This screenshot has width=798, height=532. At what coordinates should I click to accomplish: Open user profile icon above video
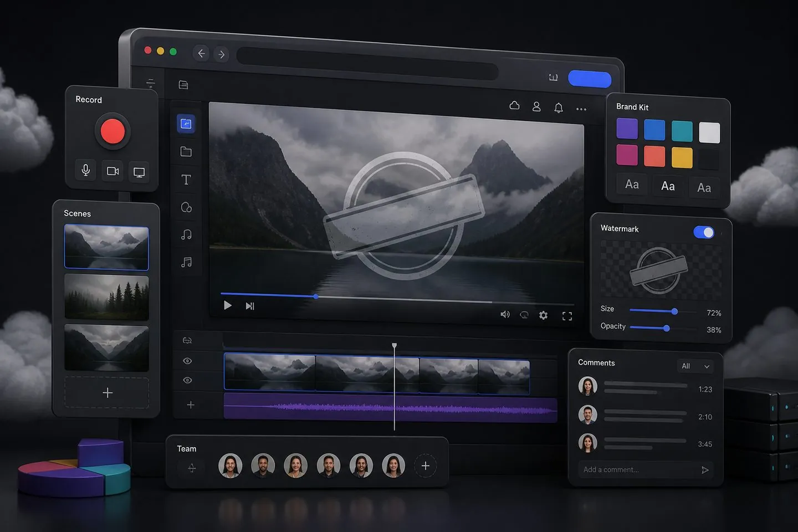(536, 107)
